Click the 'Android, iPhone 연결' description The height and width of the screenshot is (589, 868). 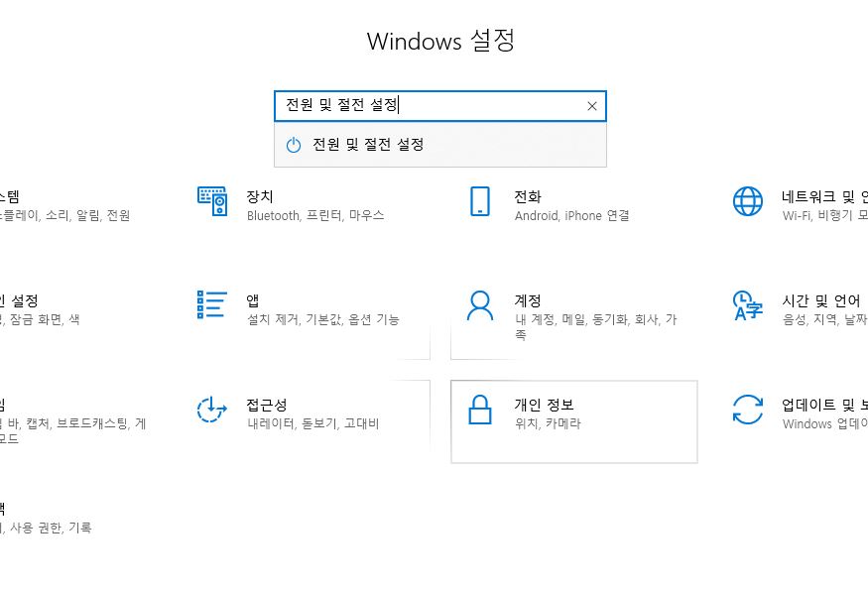(571, 215)
